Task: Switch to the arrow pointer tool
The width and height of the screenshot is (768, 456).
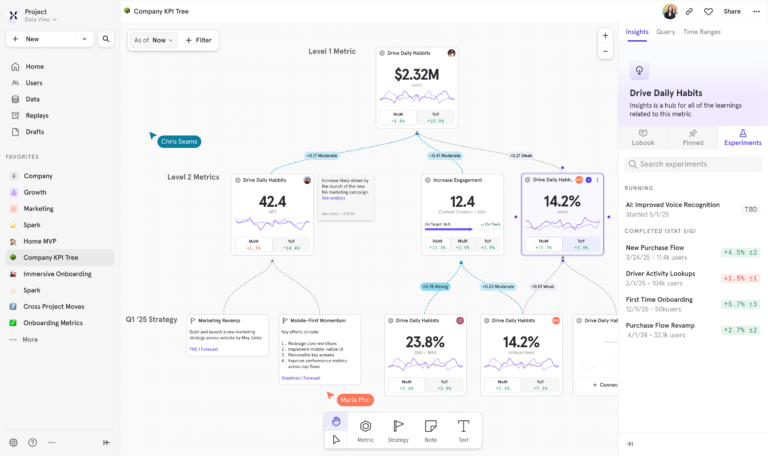Action: [x=336, y=439]
